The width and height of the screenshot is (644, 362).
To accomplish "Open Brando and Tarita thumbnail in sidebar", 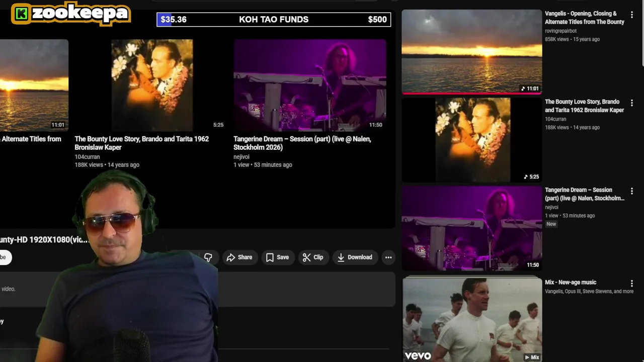I will click(472, 140).
